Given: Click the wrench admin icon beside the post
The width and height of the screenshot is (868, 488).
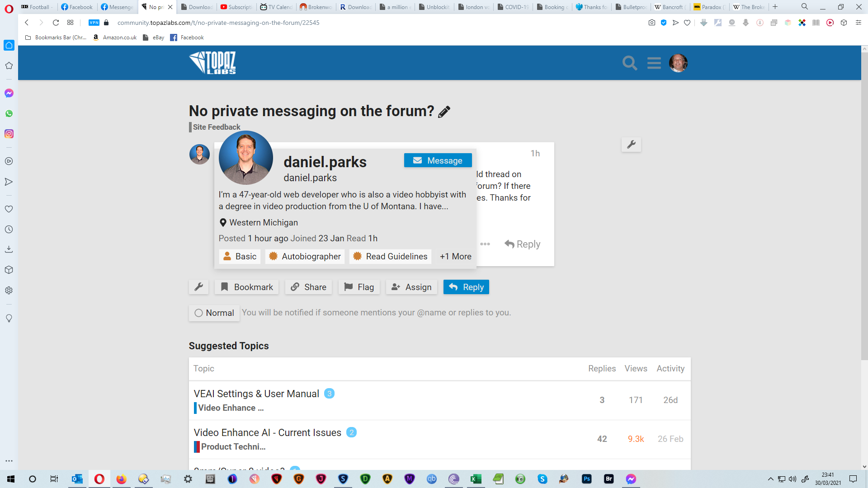Looking at the screenshot, I should (631, 145).
